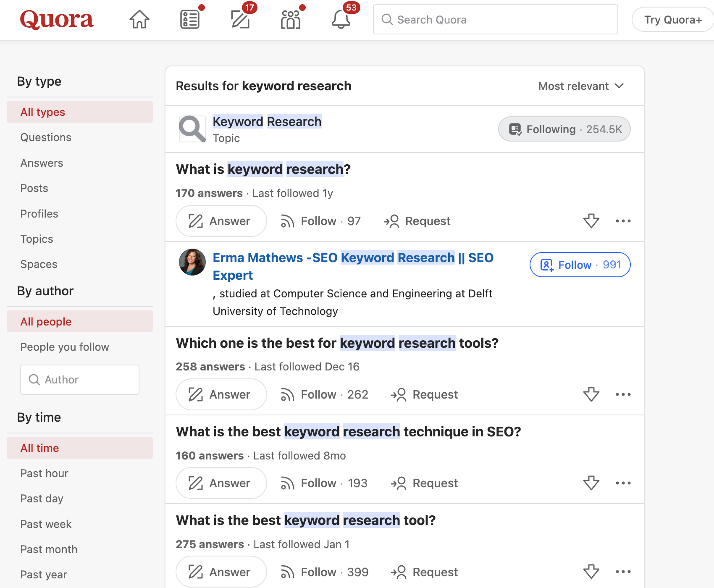Select All types filter
Viewport: 714px width, 588px height.
coord(80,112)
